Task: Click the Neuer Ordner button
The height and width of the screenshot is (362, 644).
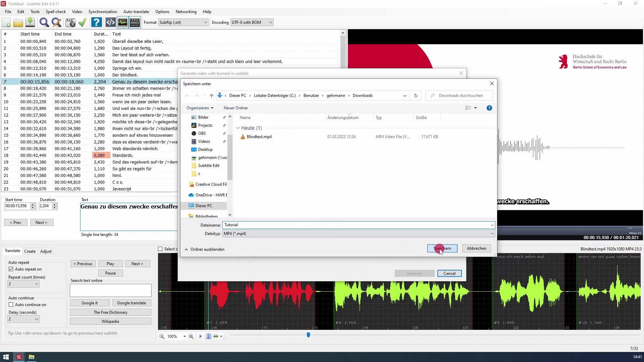Action: click(x=236, y=108)
